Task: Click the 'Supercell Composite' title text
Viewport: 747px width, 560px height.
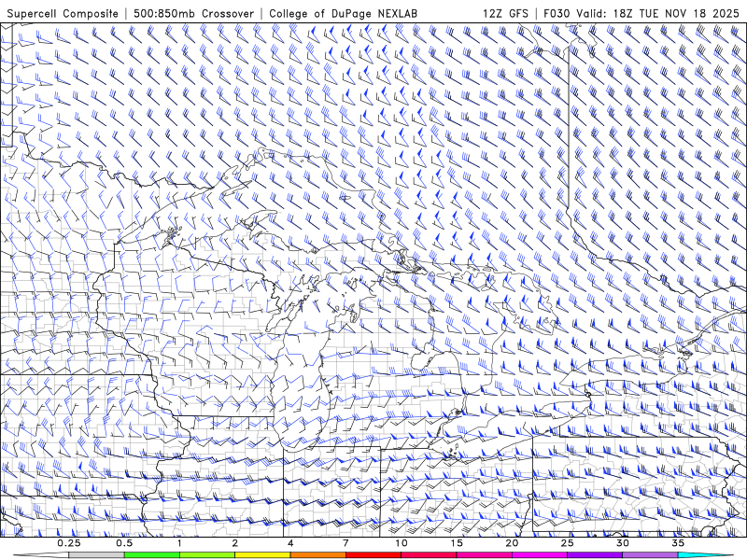Action: coord(63,13)
